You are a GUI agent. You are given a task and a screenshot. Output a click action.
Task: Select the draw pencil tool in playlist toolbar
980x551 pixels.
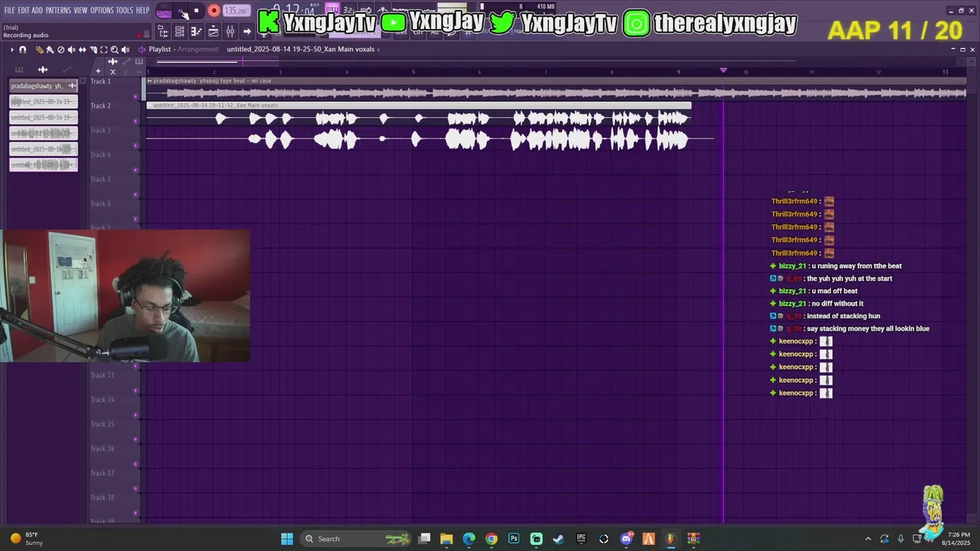pos(40,50)
